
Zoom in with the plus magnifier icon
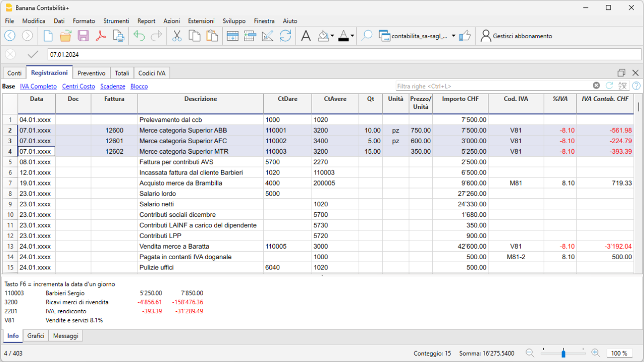point(596,353)
